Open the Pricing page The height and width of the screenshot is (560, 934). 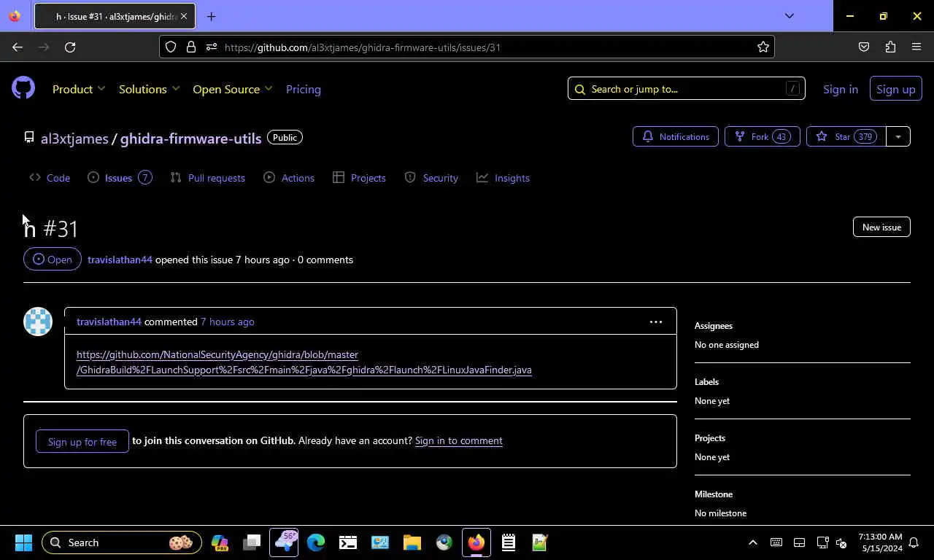tap(304, 89)
